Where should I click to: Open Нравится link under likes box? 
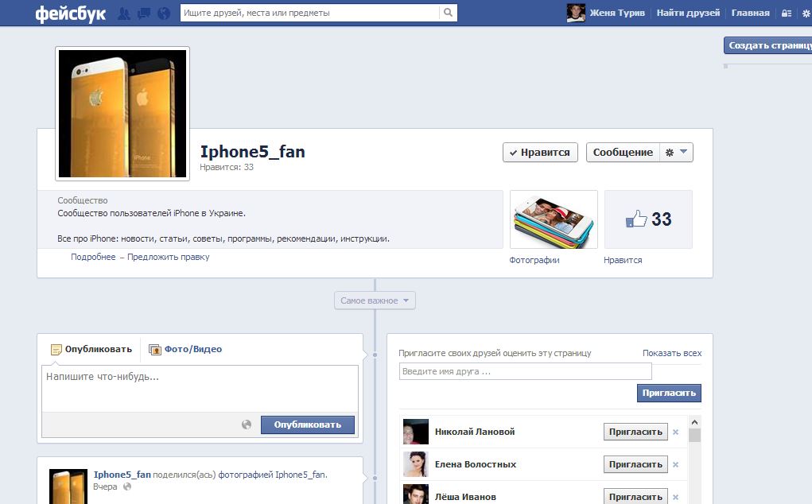623,260
